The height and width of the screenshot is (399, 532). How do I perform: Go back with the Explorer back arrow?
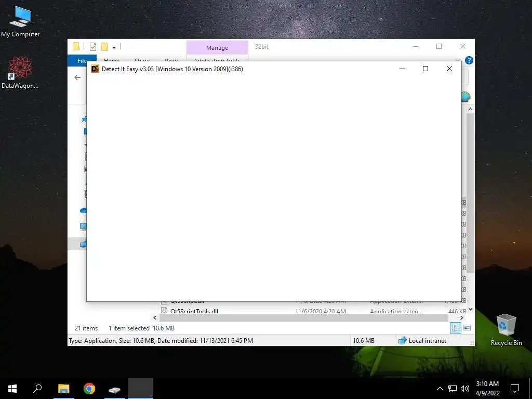77,77
